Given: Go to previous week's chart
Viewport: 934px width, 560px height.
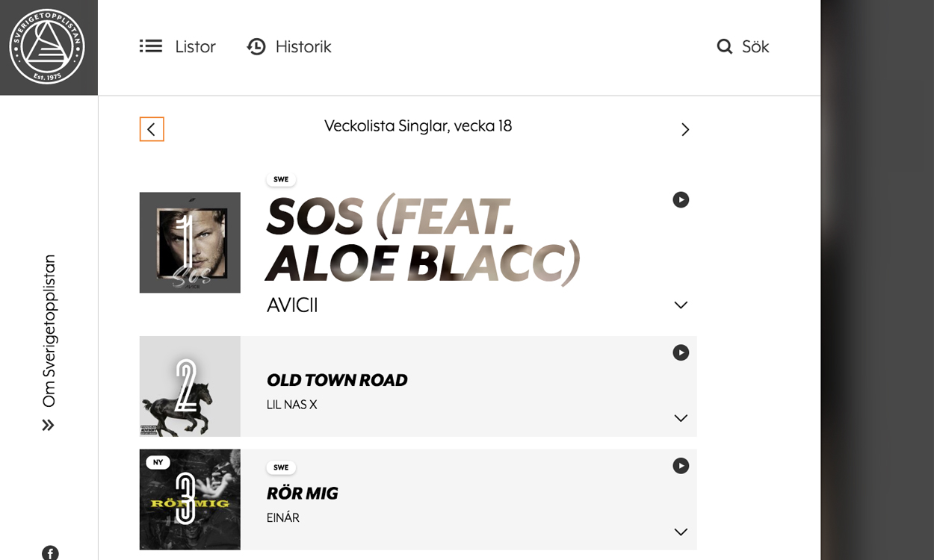Looking at the screenshot, I should pyautogui.click(x=152, y=129).
